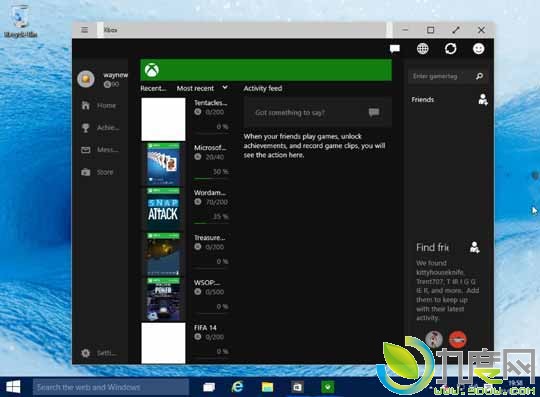Image resolution: width=540 pixels, height=397 pixels.
Task: Open Task View on the taskbar
Action: [209, 387]
